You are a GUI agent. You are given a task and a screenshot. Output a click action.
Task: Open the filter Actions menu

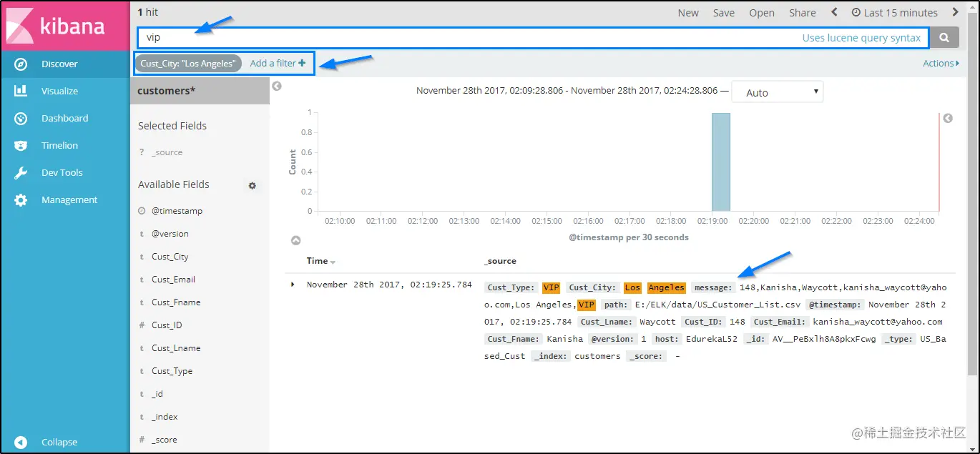coord(940,64)
